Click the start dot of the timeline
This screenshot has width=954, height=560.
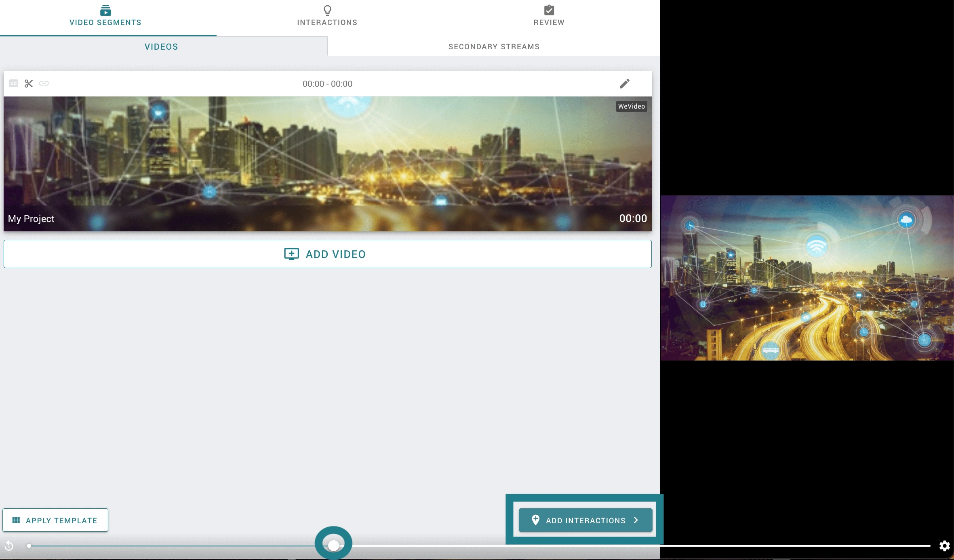[x=29, y=546]
